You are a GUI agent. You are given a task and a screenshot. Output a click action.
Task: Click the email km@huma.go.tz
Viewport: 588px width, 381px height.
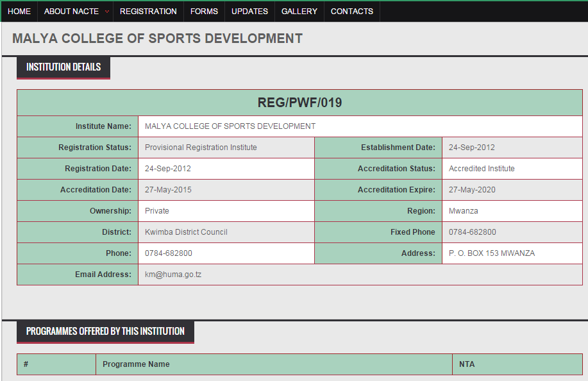tap(173, 275)
